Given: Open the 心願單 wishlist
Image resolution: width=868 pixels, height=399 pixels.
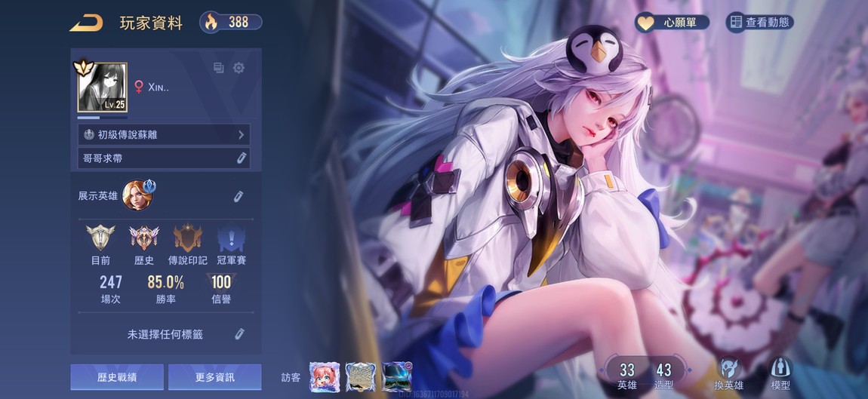Looking at the screenshot, I should [x=672, y=22].
